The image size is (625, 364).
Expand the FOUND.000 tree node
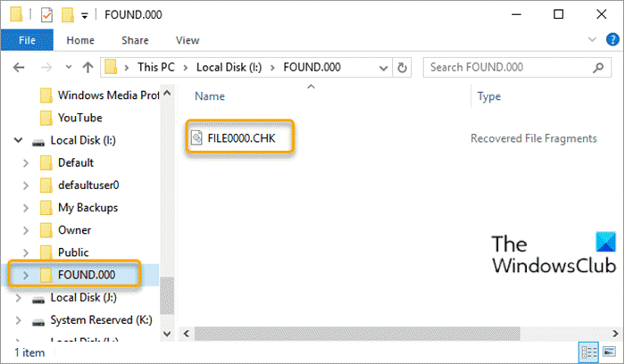26,275
